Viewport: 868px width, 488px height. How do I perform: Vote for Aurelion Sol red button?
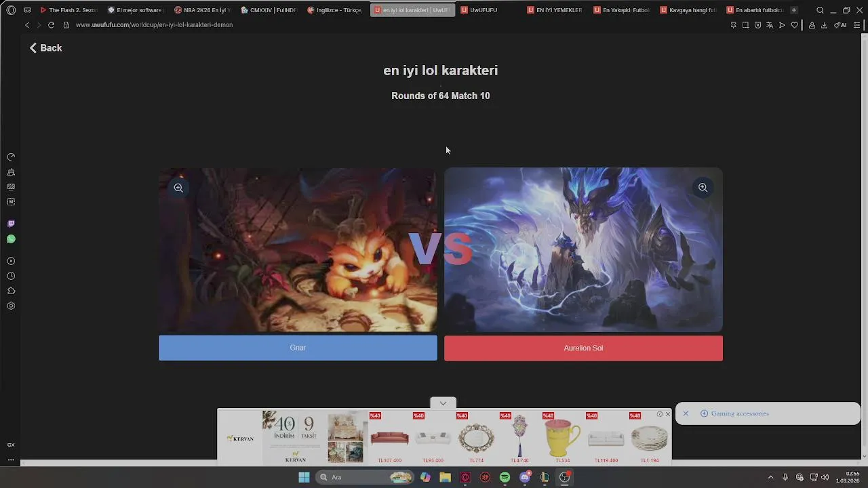click(x=583, y=348)
